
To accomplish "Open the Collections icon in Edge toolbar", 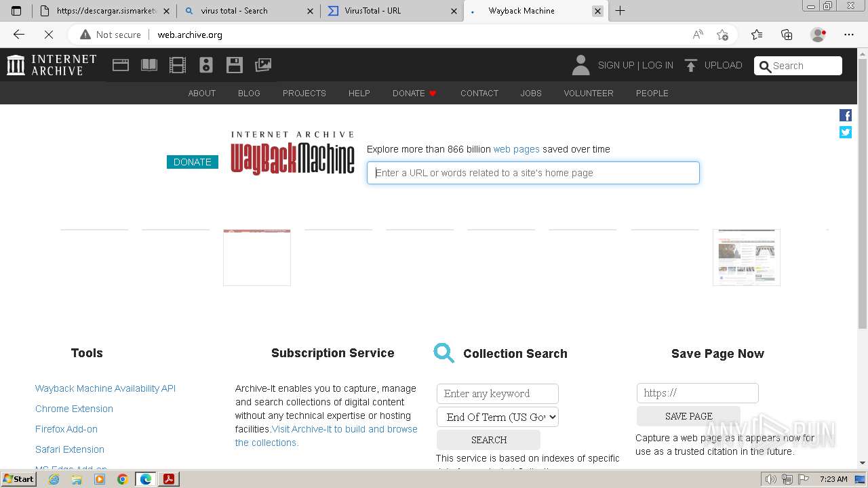I will (x=787, y=35).
